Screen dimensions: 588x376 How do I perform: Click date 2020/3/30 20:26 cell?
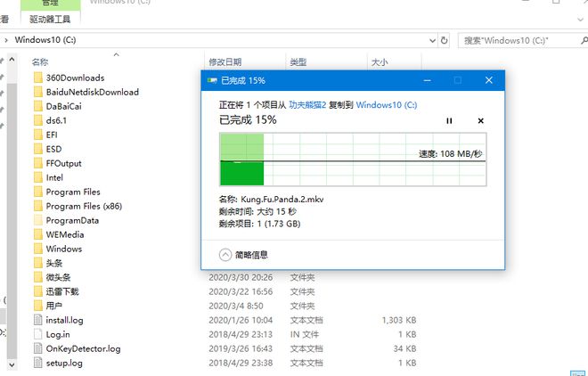point(241,277)
